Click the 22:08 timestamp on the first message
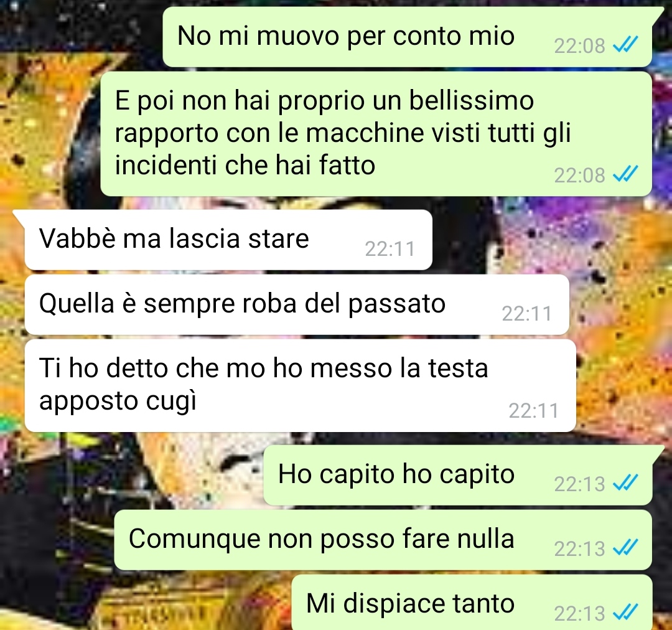 (x=579, y=46)
